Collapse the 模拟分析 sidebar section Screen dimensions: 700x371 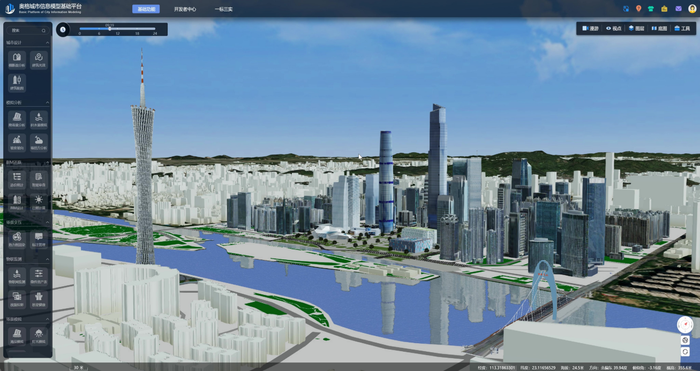click(x=48, y=103)
